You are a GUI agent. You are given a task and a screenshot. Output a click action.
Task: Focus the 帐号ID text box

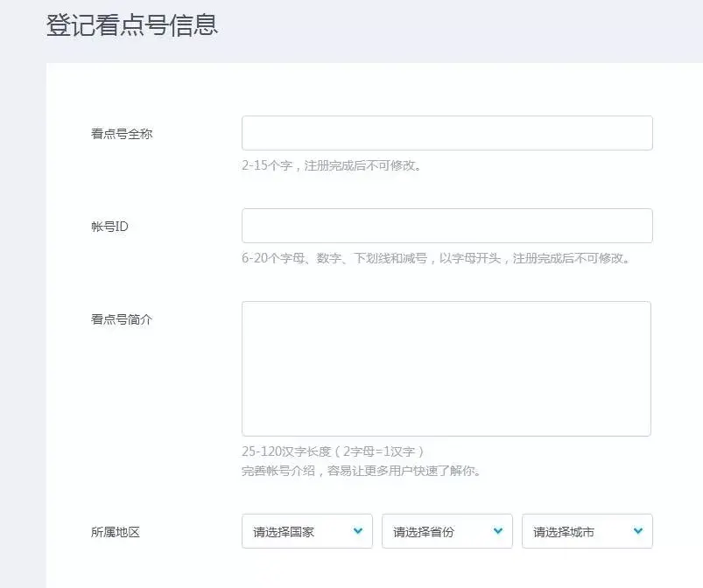point(447,226)
